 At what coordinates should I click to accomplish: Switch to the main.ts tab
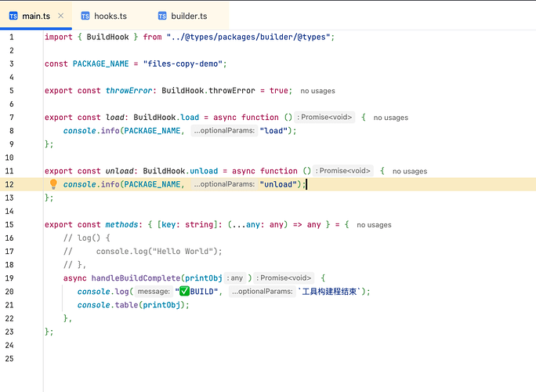36,16
